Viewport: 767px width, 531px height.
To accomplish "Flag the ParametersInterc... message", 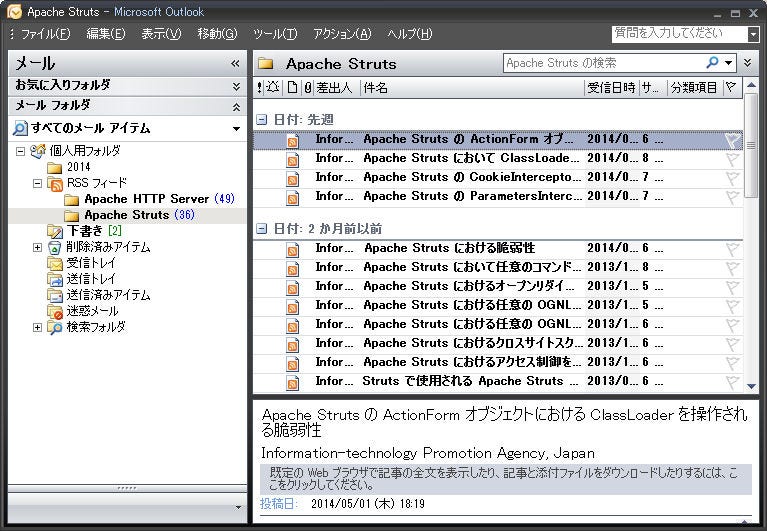I will [x=732, y=198].
